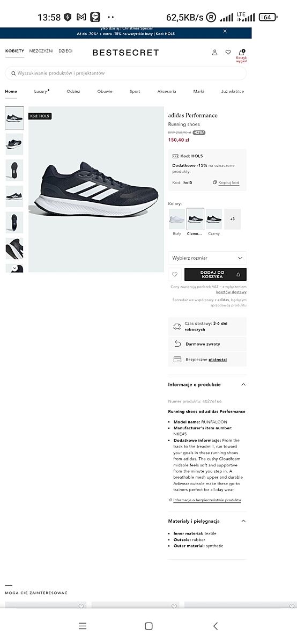Screen dimensions: 297x644
Task: Open the user account icon
Action: pyautogui.click(x=214, y=53)
